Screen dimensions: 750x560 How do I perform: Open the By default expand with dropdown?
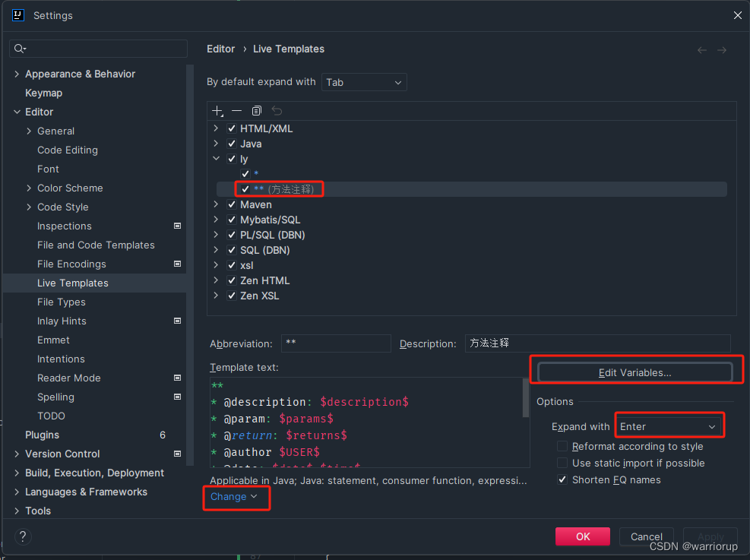coord(364,82)
